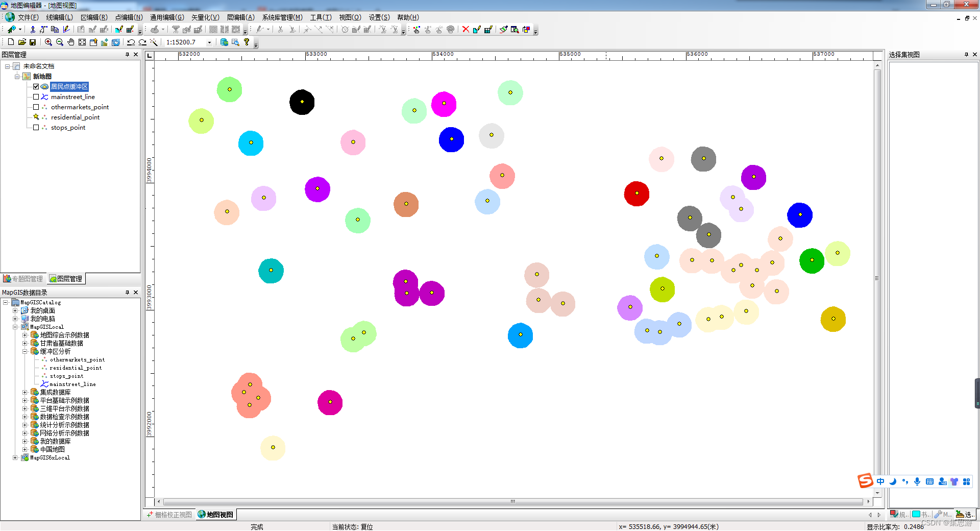
Task: Click the paintbrush modify parameters icon
Action: tap(503, 30)
